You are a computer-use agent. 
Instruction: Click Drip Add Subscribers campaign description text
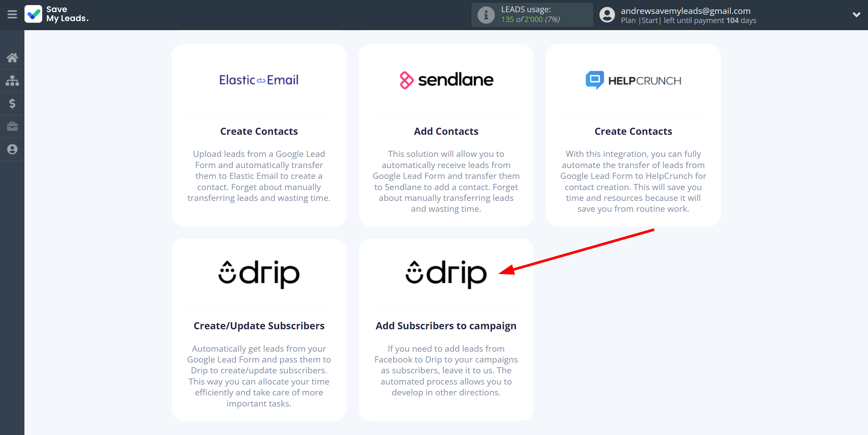click(x=446, y=371)
